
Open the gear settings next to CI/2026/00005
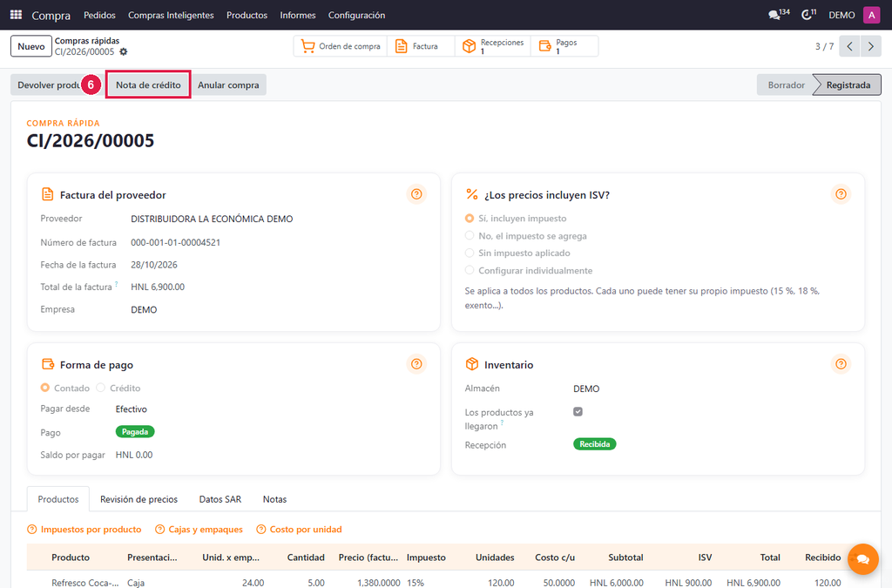click(x=124, y=51)
